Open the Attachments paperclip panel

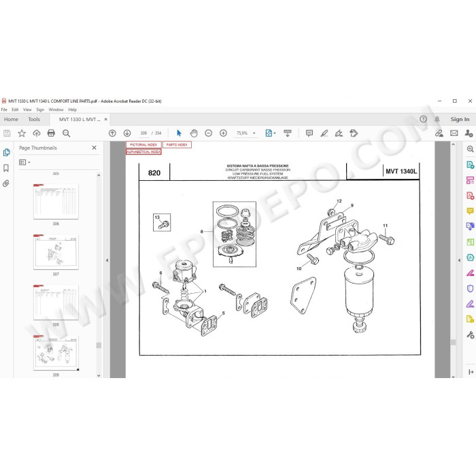click(6, 184)
